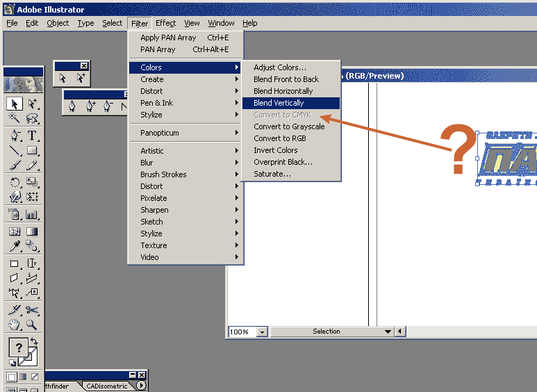Select the Direct Selection tool in toolbox
This screenshot has width=537, height=392.
[32, 104]
